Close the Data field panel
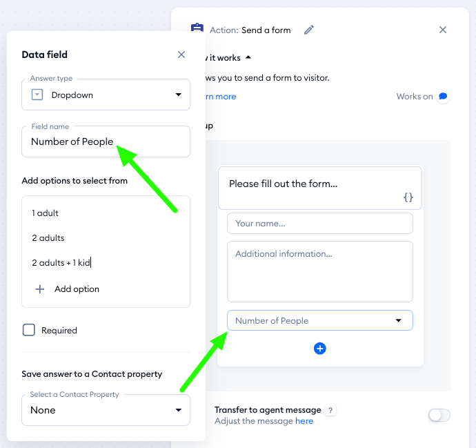 point(181,55)
